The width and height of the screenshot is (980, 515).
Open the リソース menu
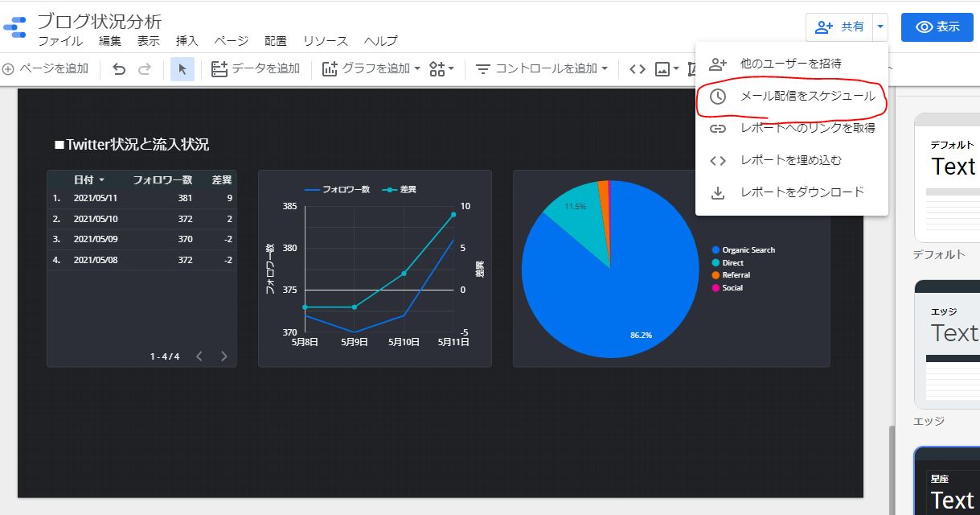[x=325, y=41]
